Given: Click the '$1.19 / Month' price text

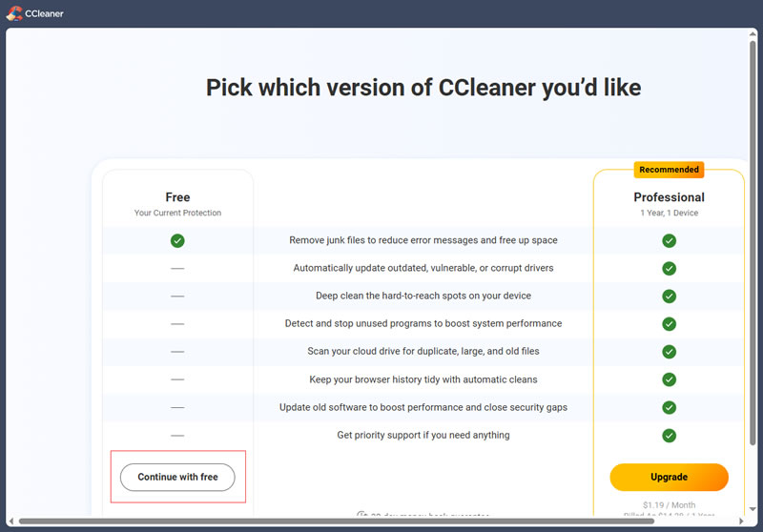Looking at the screenshot, I should click(669, 503).
